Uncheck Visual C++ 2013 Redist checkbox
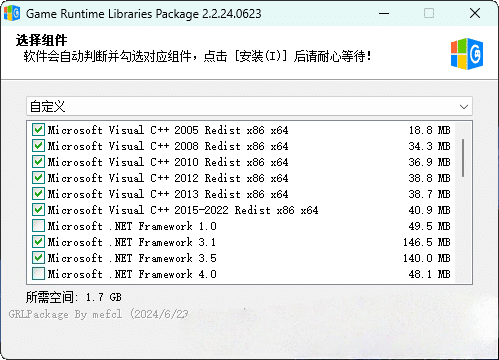 click(38, 194)
